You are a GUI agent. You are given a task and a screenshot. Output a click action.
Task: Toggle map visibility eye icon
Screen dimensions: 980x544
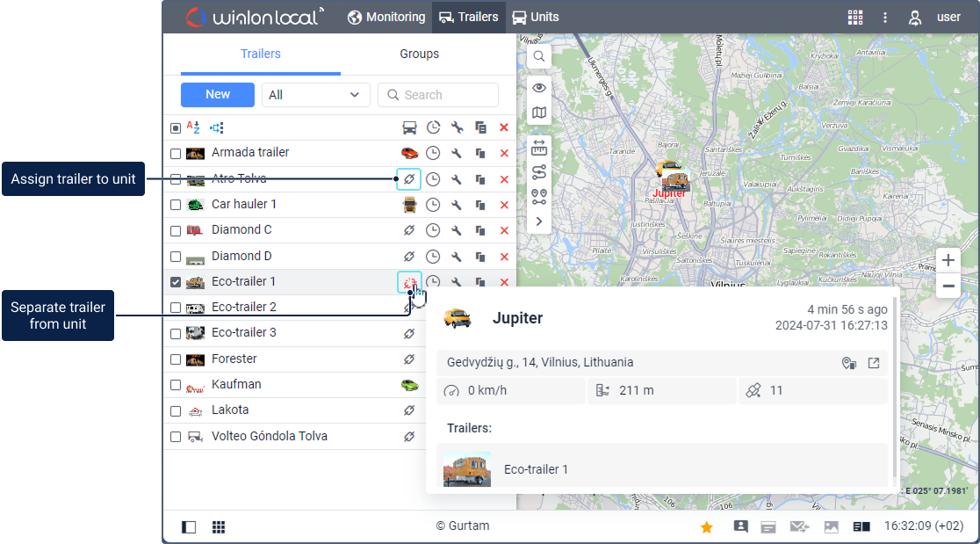(539, 87)
